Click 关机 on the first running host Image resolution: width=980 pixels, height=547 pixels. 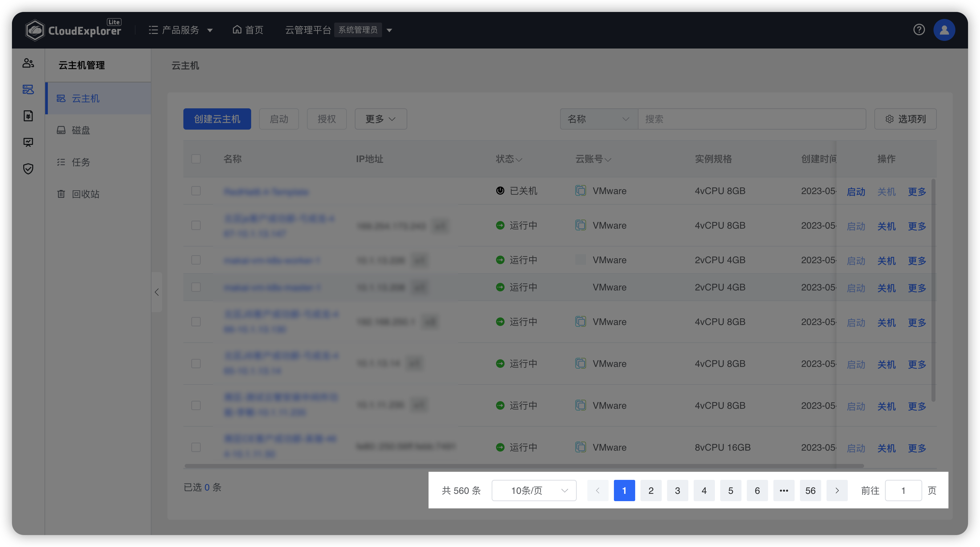point(886,226)
